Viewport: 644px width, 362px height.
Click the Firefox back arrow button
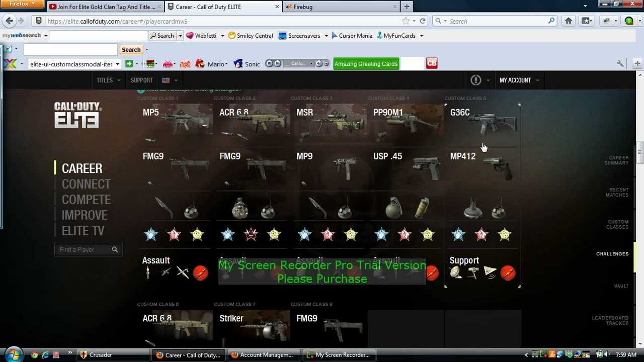point(9,21)
